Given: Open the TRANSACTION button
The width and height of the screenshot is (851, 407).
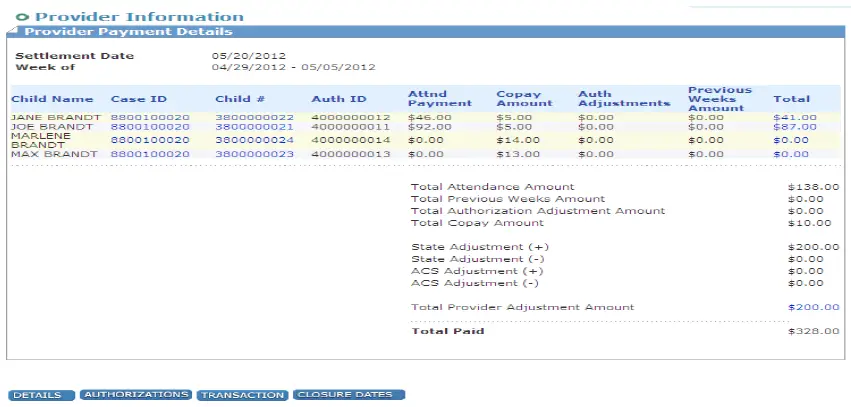Looking at the screenshot, I should coord(242,395).
